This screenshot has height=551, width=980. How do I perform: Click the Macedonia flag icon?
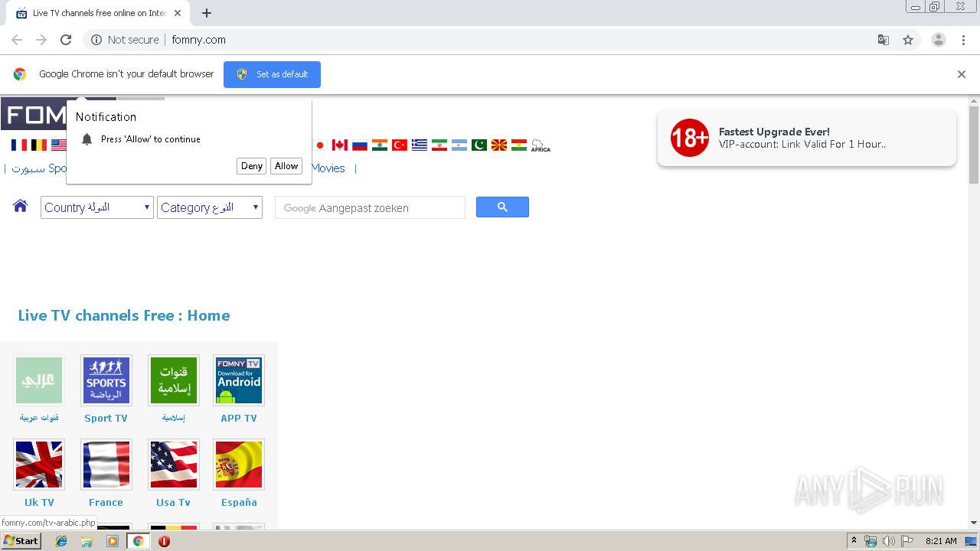click(x=499, y=145)
